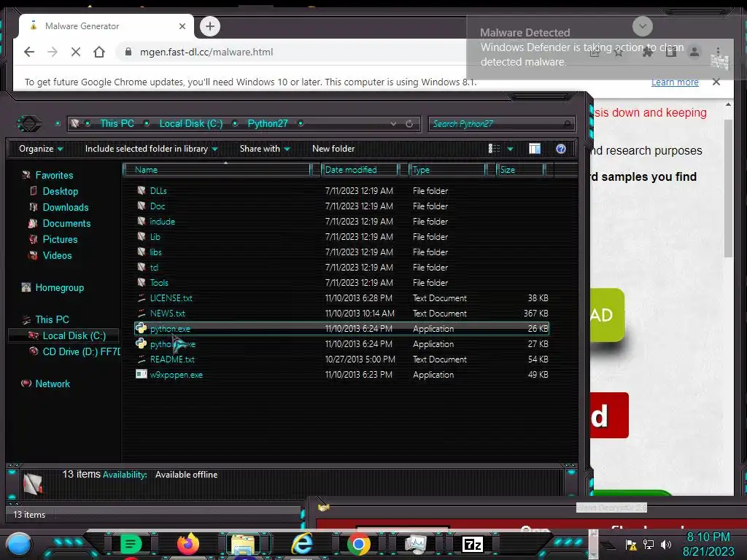Open Internet Explorer from taskbar
The width and height of the screenshot is (747, 560).
pos(301,544)
